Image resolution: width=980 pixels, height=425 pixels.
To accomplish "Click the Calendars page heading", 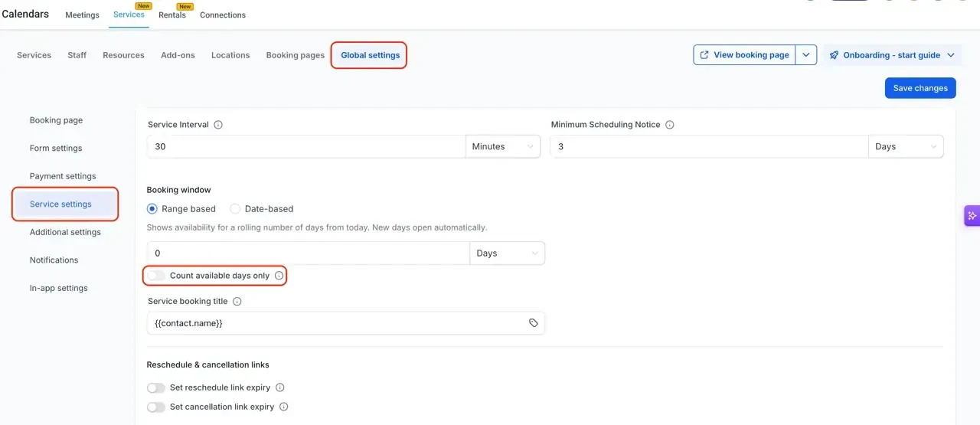I will [x=25, y=14].
